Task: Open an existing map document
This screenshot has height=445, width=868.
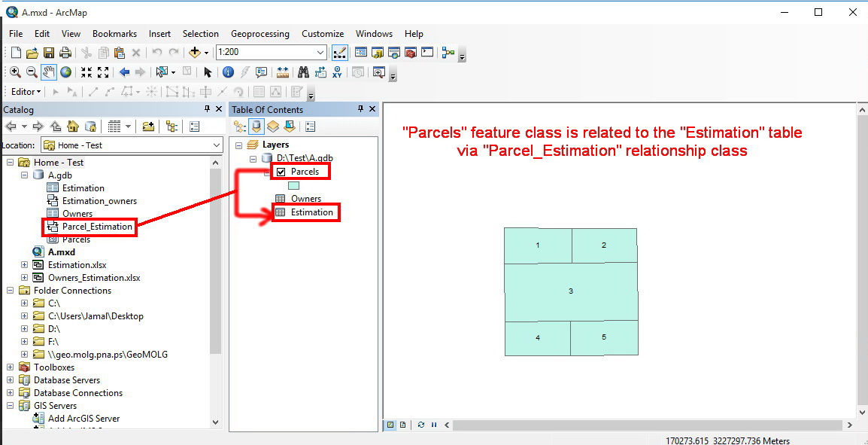Action: [32, 53]
